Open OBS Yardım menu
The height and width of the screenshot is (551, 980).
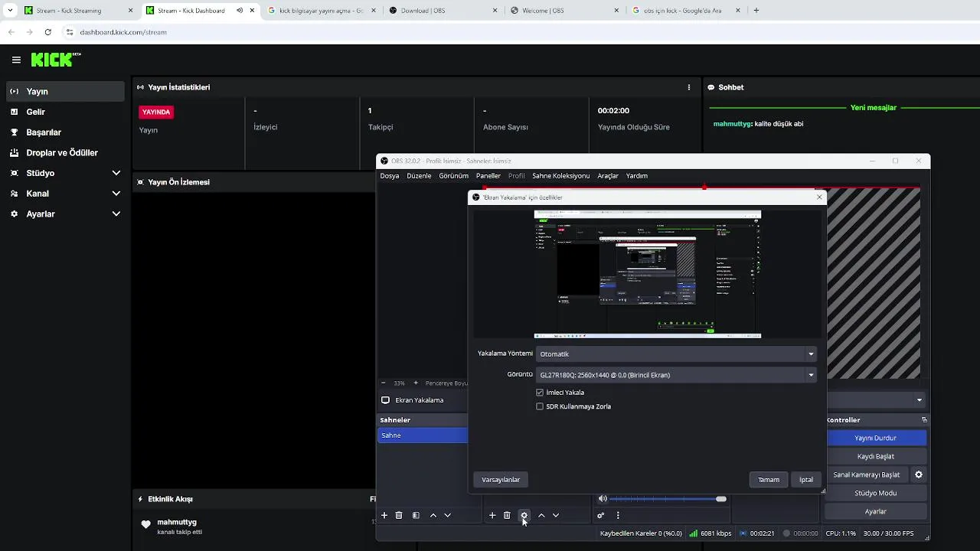coord(637,176)
